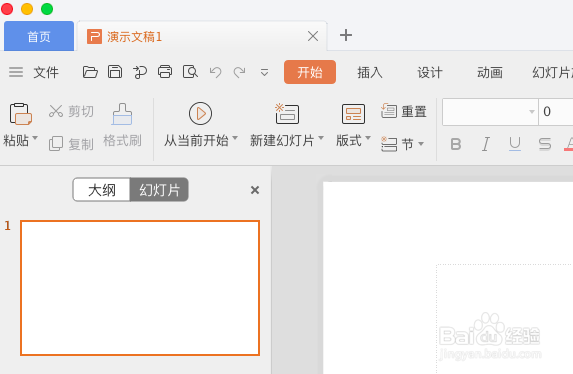Click the red macOS close button

7,8
